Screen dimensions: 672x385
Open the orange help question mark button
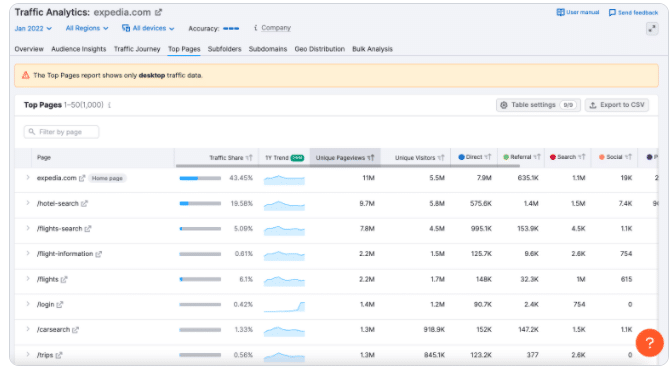649,343
